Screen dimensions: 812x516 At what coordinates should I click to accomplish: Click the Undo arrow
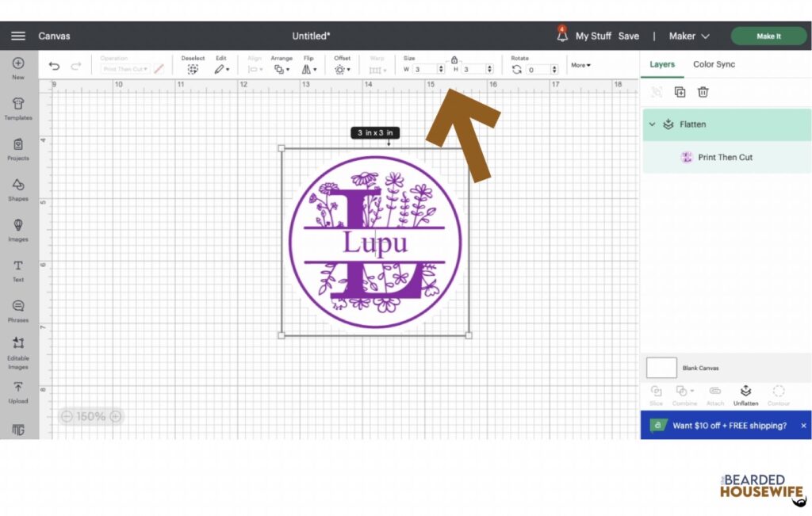coord(54,67)
